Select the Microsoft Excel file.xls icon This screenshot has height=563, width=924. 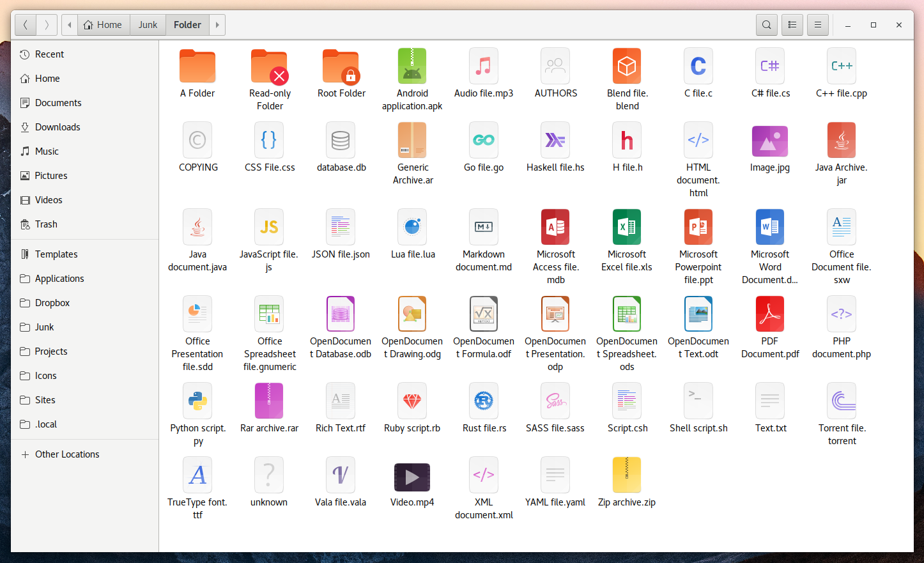[627, 227]
